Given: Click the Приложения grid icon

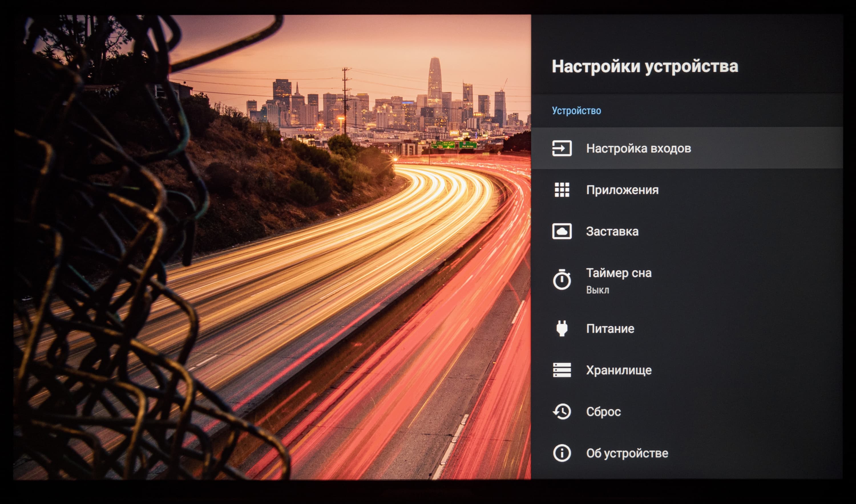Looking at the screenshot, I should [x=562, y=190].
